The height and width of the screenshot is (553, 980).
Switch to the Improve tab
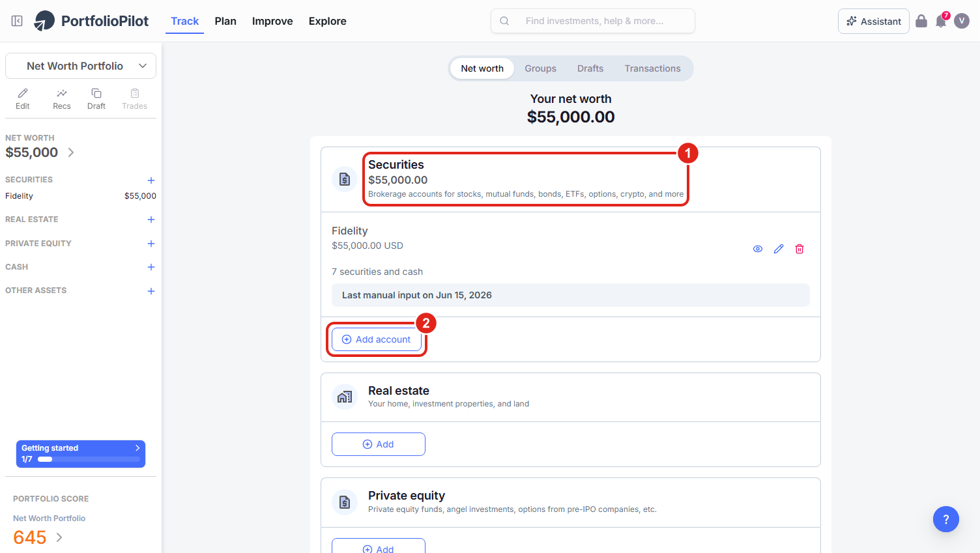click(272, 21)
